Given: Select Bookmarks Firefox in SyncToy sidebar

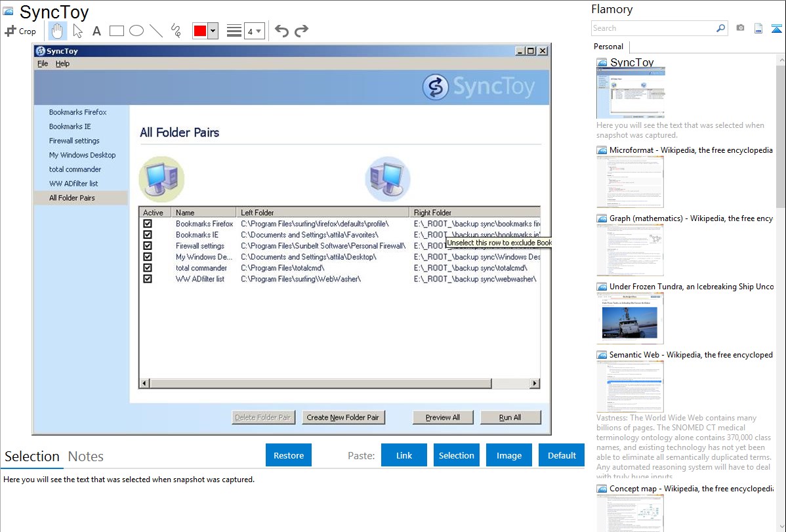Looking at the screenshot, I should (77, 112).
